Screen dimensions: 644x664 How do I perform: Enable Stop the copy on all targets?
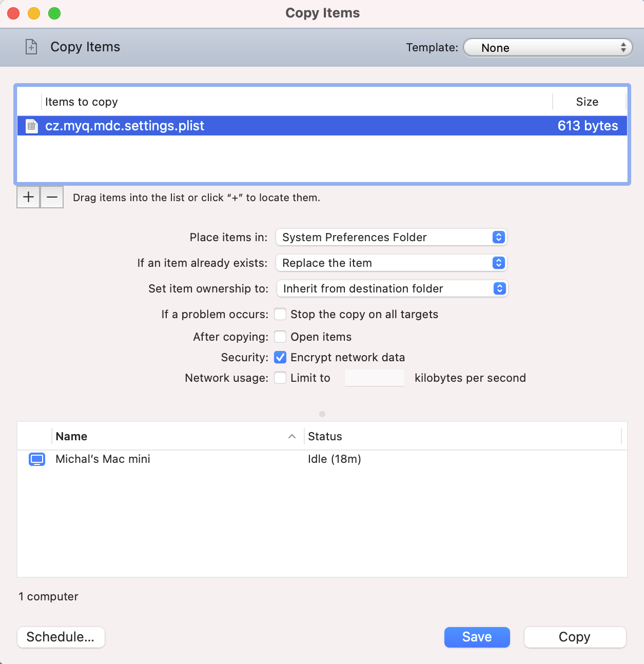tap(280, 314)
